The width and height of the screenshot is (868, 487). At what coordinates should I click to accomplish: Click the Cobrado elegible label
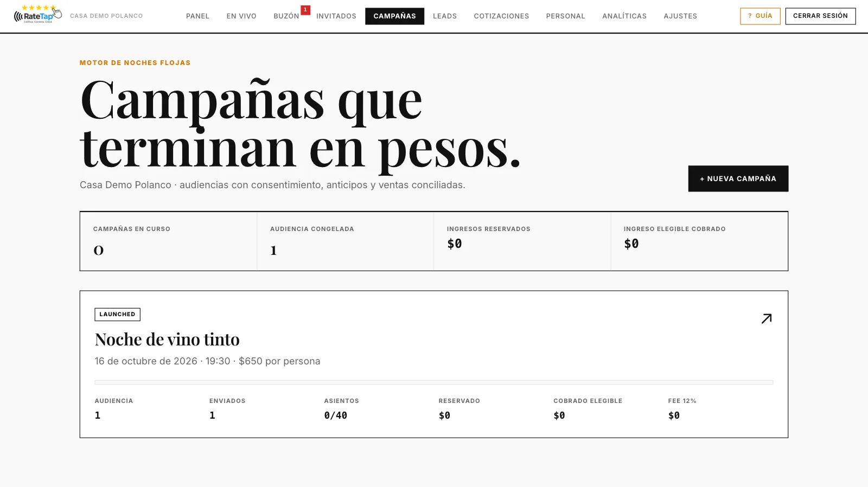(588, 401)
